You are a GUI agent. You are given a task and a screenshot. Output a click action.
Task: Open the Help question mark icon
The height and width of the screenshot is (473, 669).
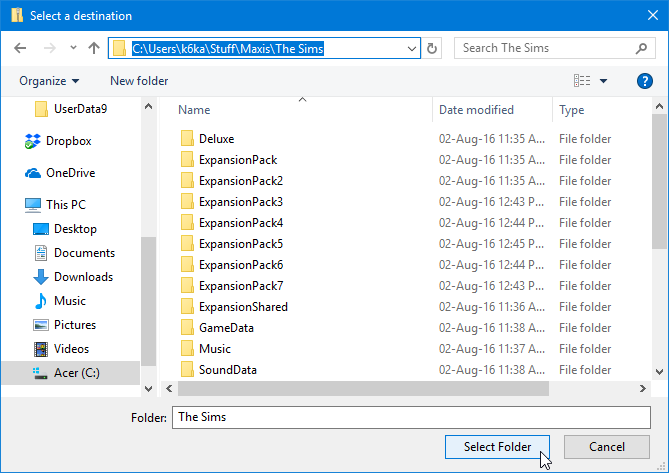pyautogui.click(x=645, y=81)
